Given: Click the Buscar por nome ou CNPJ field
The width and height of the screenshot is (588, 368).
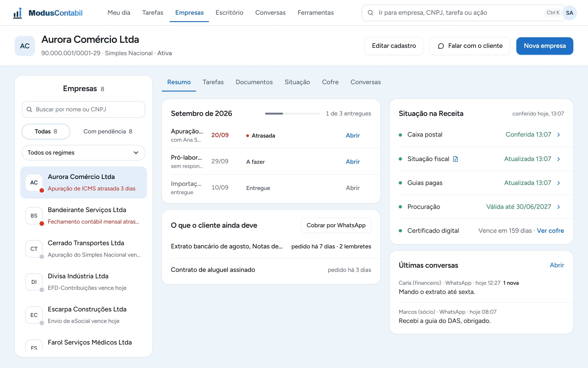Looking at the screenshot, I should point(84,109).
